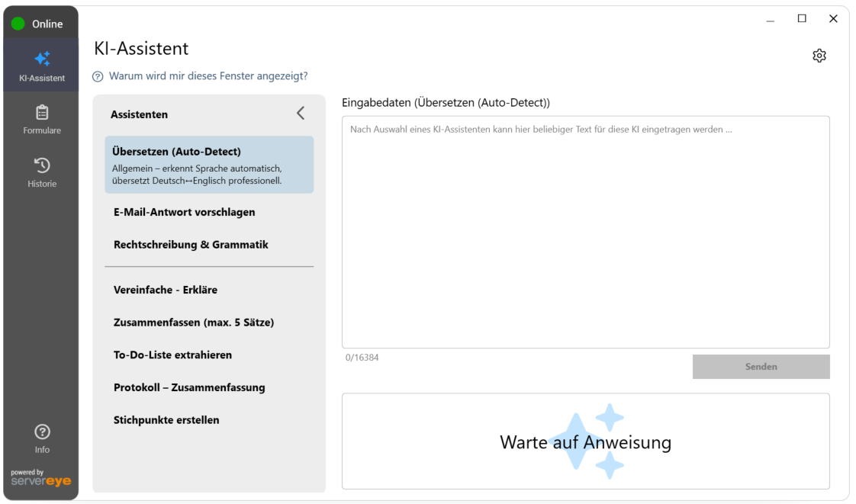Screen dimensions: 856x504
Task: Pick Protokoll – Zusammenfassung assistant
Action: pos(189,387)
